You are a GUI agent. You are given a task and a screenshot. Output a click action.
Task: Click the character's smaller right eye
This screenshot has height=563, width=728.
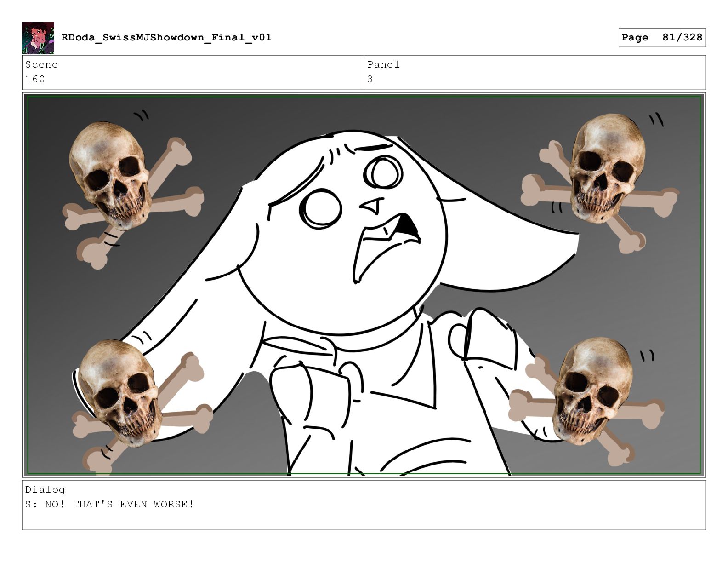(x=383, y=172)
